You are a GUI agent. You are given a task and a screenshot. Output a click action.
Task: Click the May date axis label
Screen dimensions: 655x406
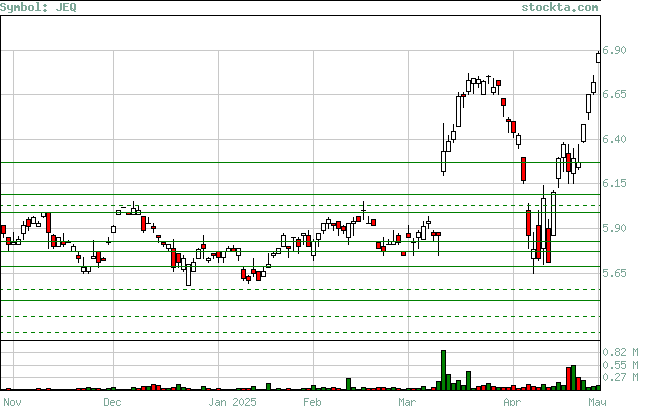tap(597, 402)
